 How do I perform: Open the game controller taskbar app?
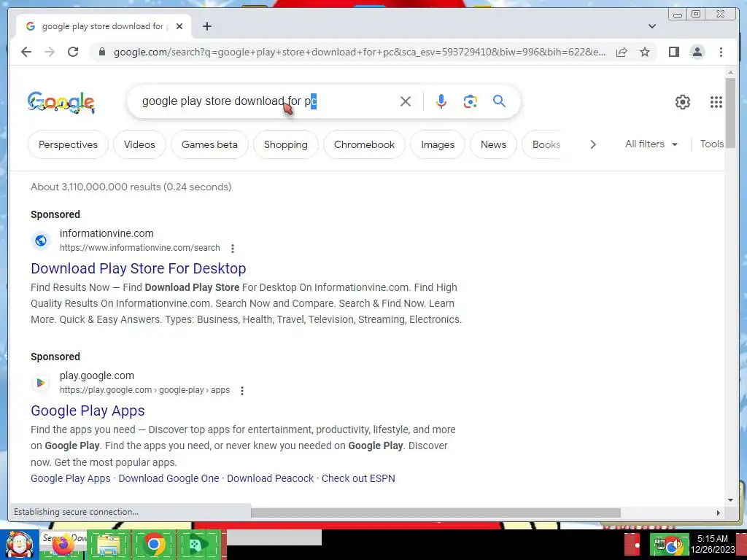coord(198,544)
